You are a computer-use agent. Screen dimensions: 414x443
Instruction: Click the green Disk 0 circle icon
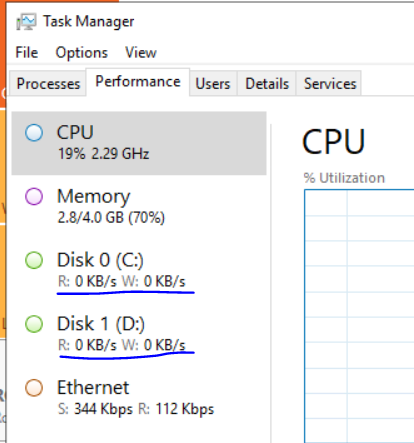pos(34,260)
